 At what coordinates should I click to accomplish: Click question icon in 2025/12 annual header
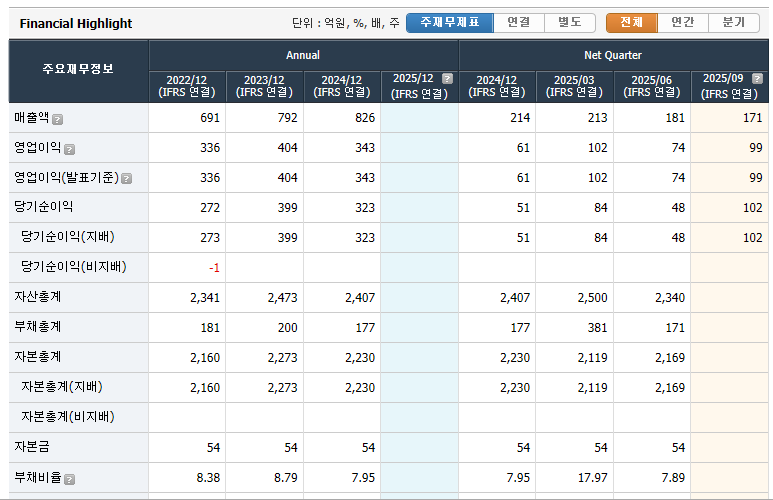[x=447, y=78]
